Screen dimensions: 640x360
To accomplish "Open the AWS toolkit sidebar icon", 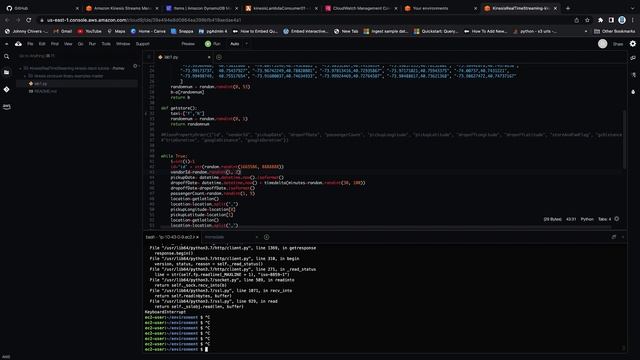I will [x=7, y=107].
